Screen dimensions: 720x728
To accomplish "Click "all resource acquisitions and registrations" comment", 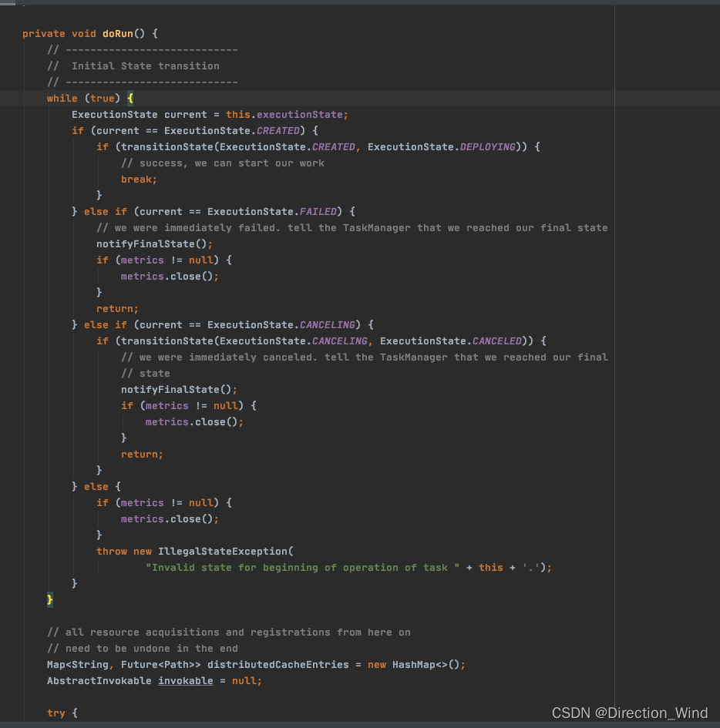I will click(228, 632).
